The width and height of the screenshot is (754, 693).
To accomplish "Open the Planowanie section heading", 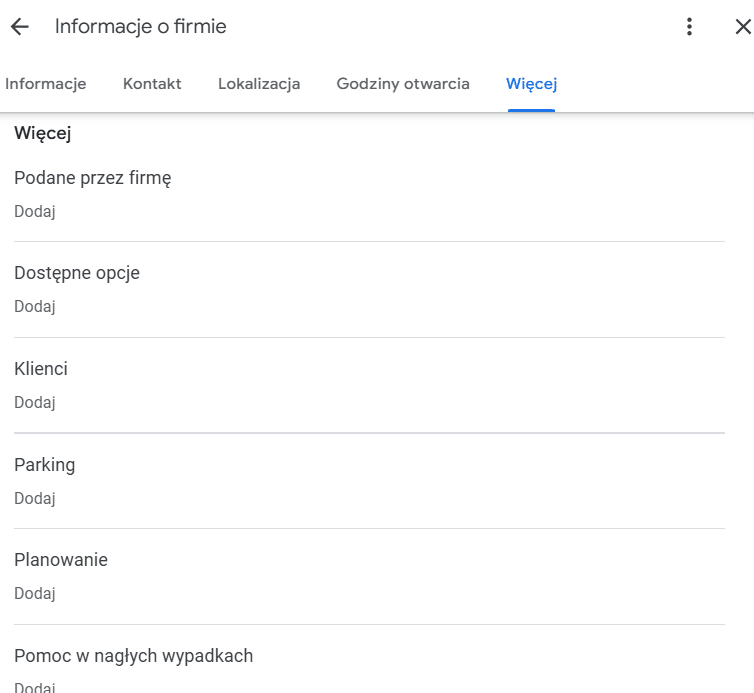I will (61, 560).
